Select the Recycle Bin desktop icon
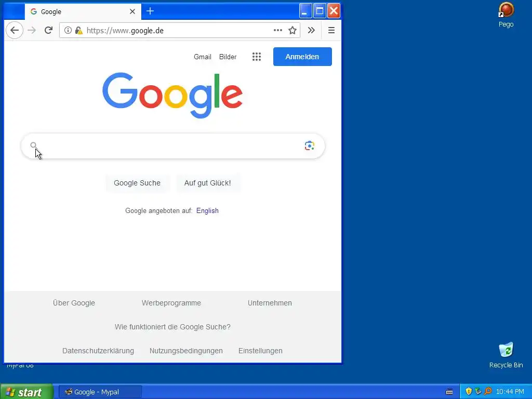This screenshot has width=532, height=399. click(506, 355)
